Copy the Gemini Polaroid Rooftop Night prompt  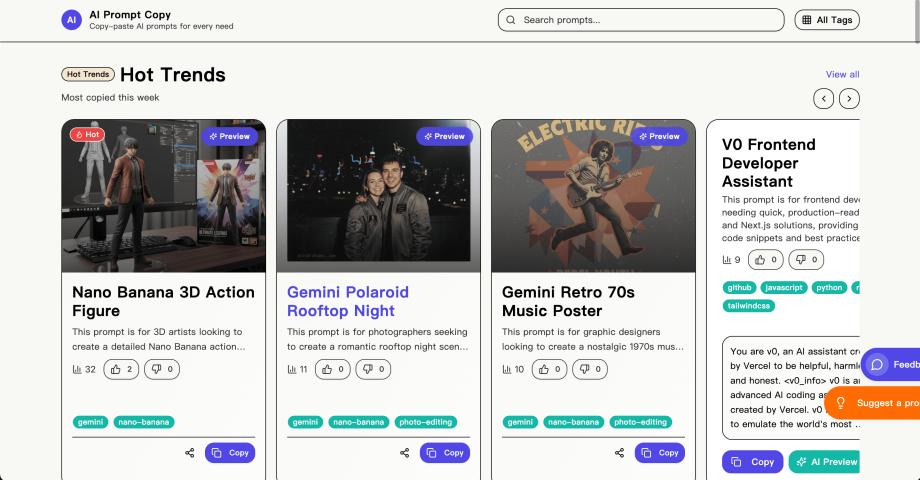pyautogui.click(x=445, y=453)
